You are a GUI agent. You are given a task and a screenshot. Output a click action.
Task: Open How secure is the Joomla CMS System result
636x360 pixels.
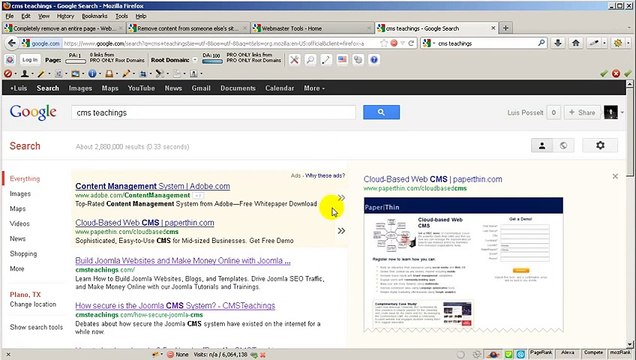(x=175, y=306)
